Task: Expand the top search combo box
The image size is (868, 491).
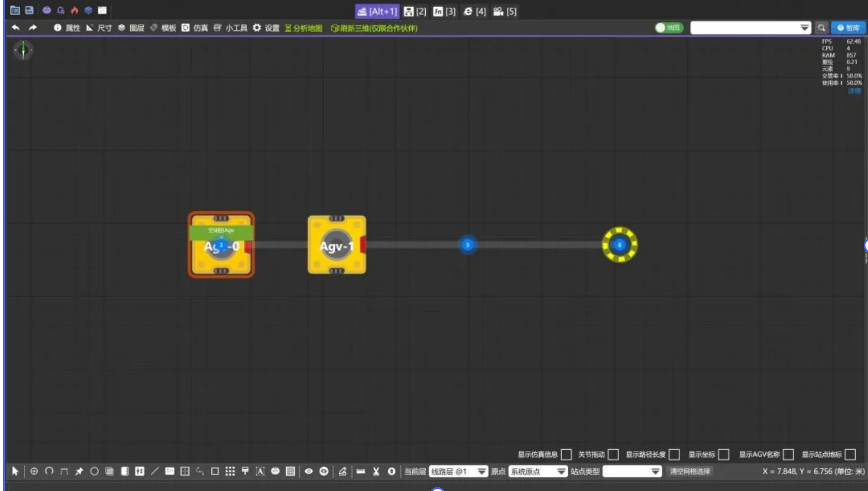Action: pyautogui.click(x=805, y=28)
